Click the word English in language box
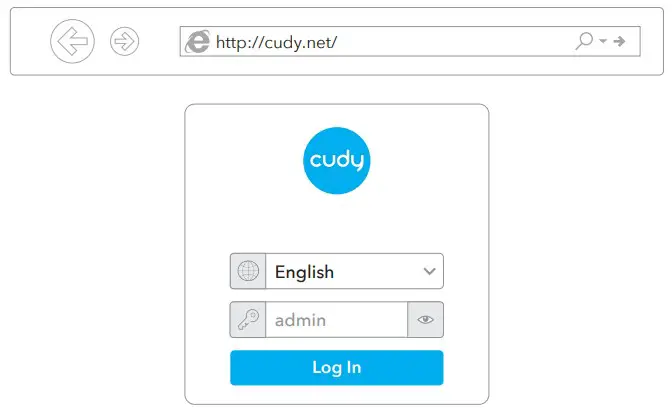Viewport: 672px width, 415px height. (x=304, y=272)
